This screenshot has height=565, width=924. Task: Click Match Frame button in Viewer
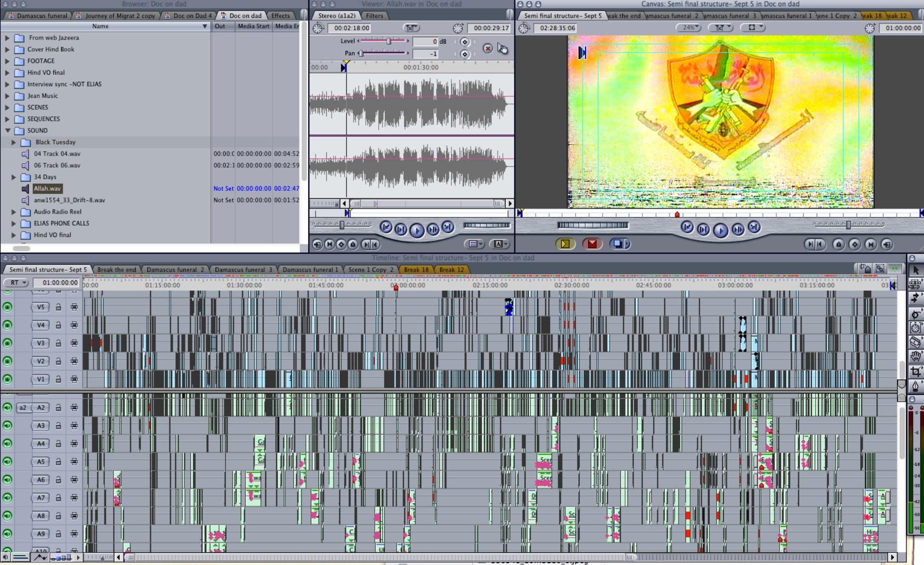pyautogui.click(x=318, y=245)
